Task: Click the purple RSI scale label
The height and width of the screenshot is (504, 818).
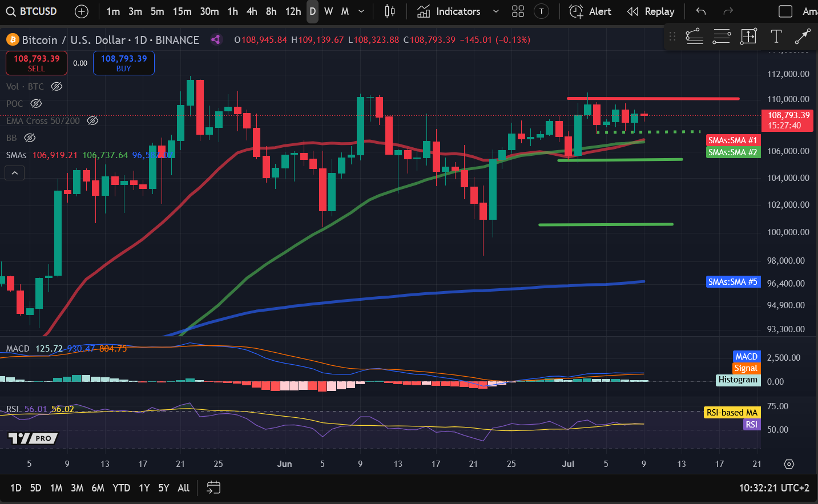Action: (x=752, y=425)
